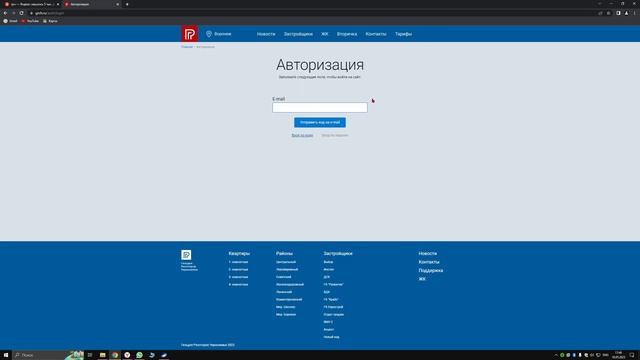Viewport: 640px width, 360px height.
Task: Click the greyed link right of password login
Action: tap(335, 136)
